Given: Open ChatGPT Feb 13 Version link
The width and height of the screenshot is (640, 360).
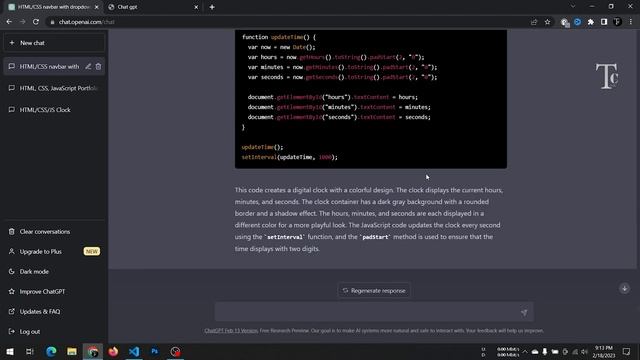Looking at the screenshot, I should (231, 331).
